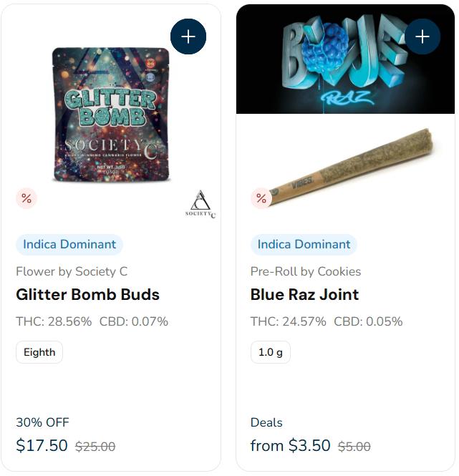Click the Indica Dominant tag on Blue Raz
459x476 pixels.
coord(304,244)
